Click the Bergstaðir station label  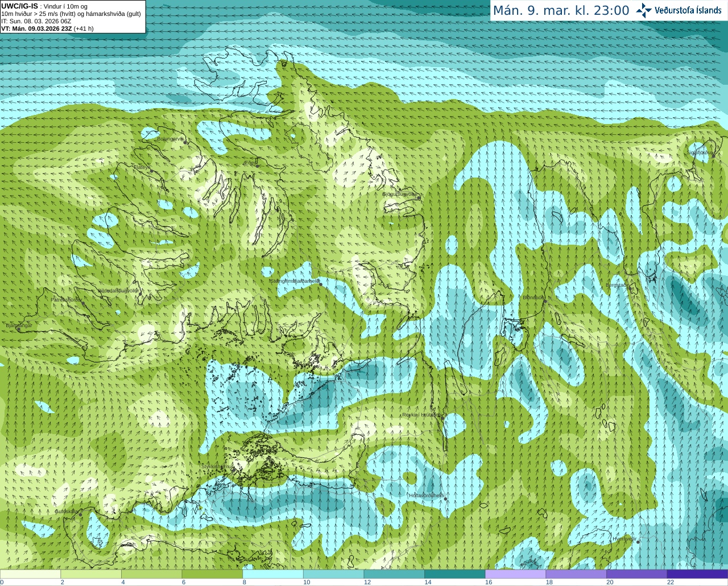[x=617, y=285]
